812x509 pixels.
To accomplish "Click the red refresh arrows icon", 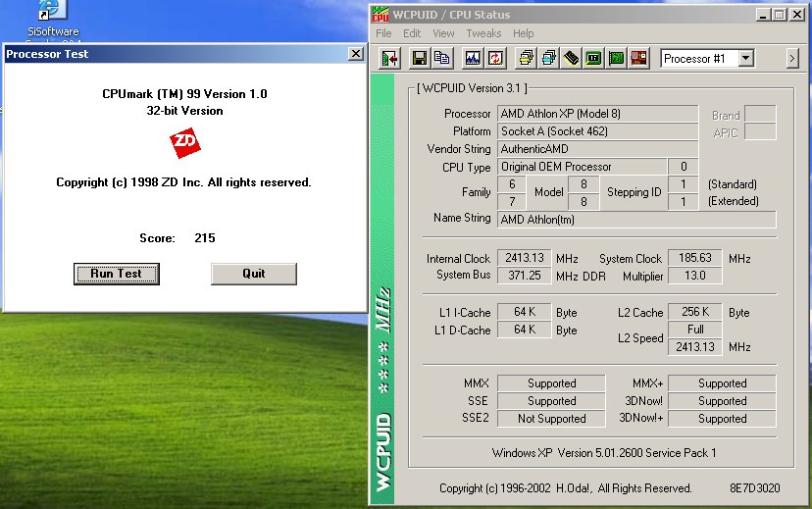I will pyautogui.click(x=495, y=59).
